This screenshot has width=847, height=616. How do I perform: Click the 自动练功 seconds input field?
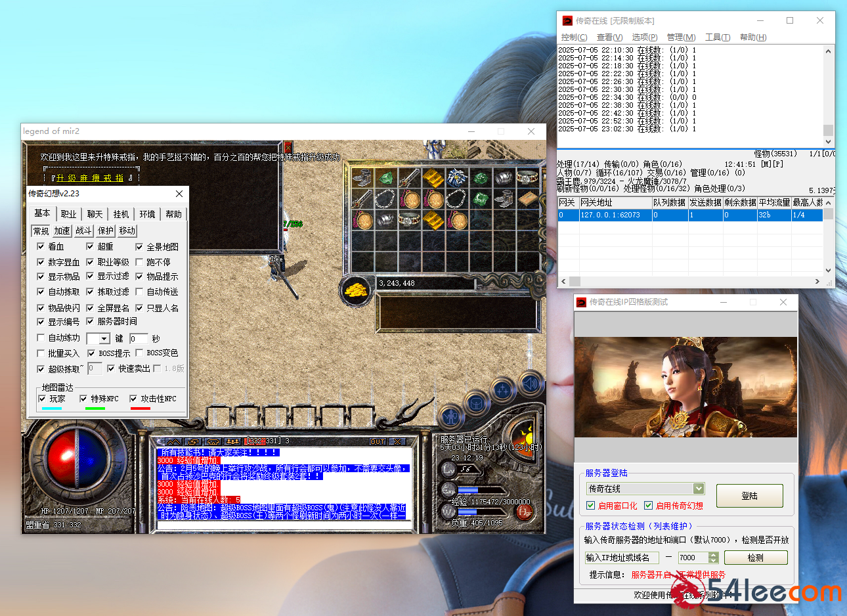click(x=138, y=339)
